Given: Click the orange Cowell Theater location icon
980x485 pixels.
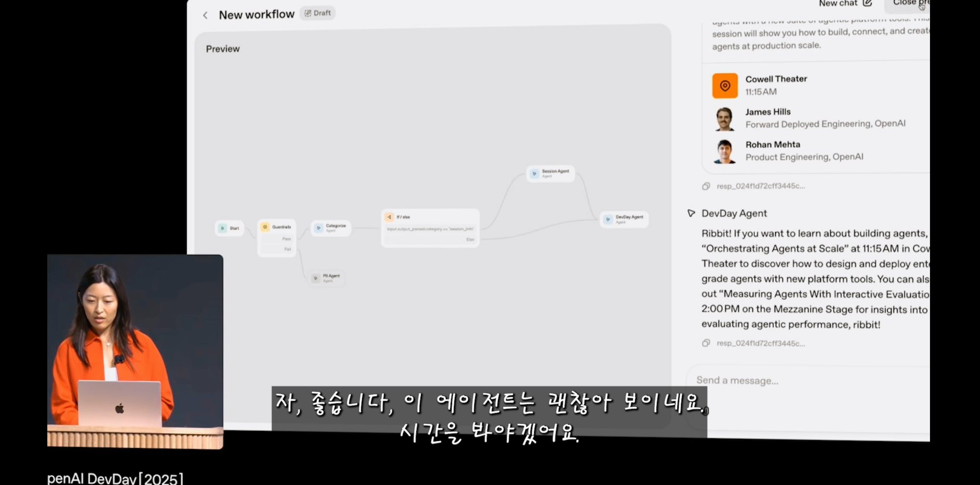Looking at the screenshot, I should [x=725, y=86].
